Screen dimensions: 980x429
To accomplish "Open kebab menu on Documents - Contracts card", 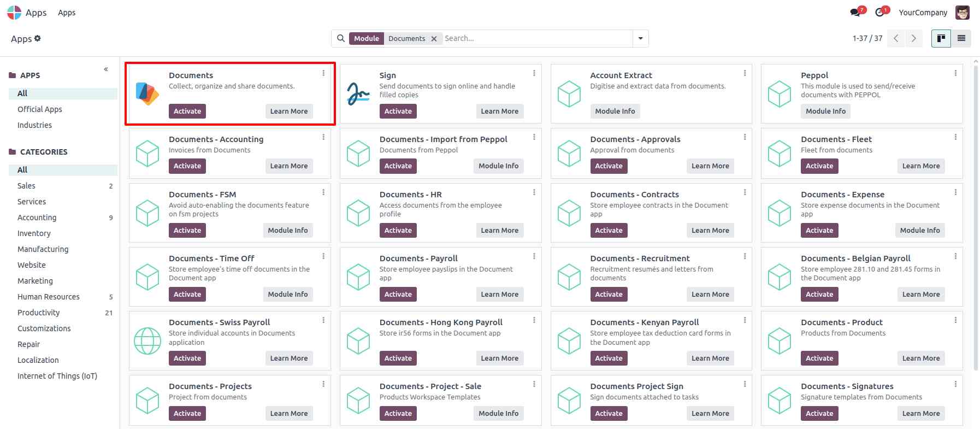I will pyautogui.click(x=745, y=192).
